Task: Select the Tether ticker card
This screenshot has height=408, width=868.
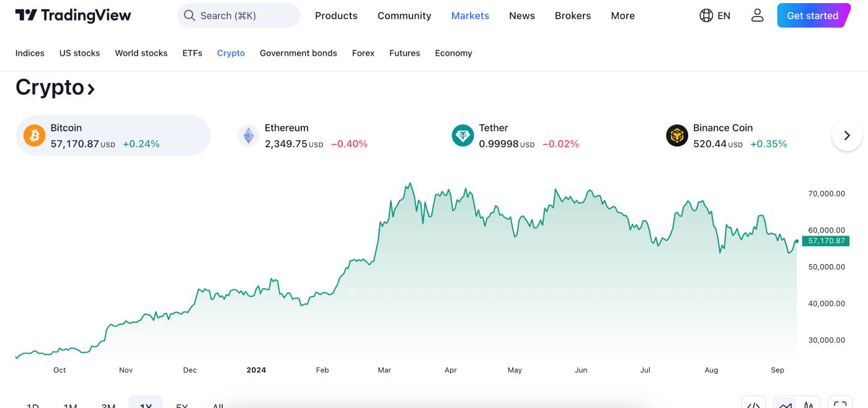Action: pos(541,135)
